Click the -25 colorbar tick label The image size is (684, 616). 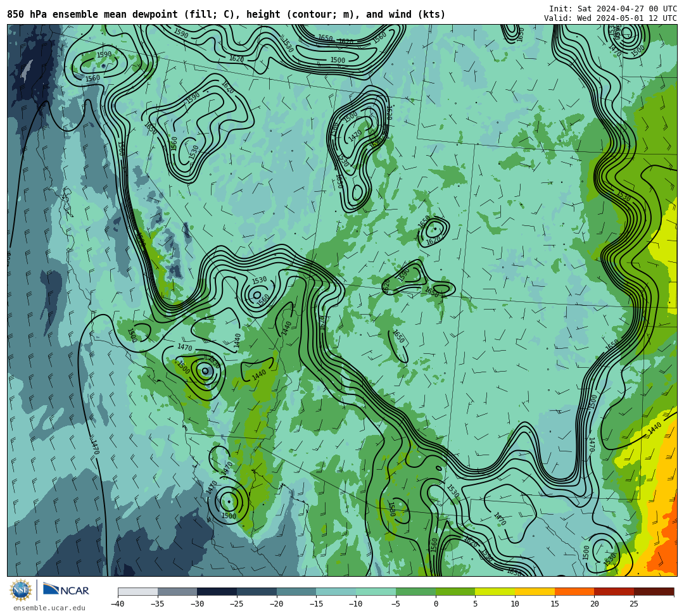(236, 604)
